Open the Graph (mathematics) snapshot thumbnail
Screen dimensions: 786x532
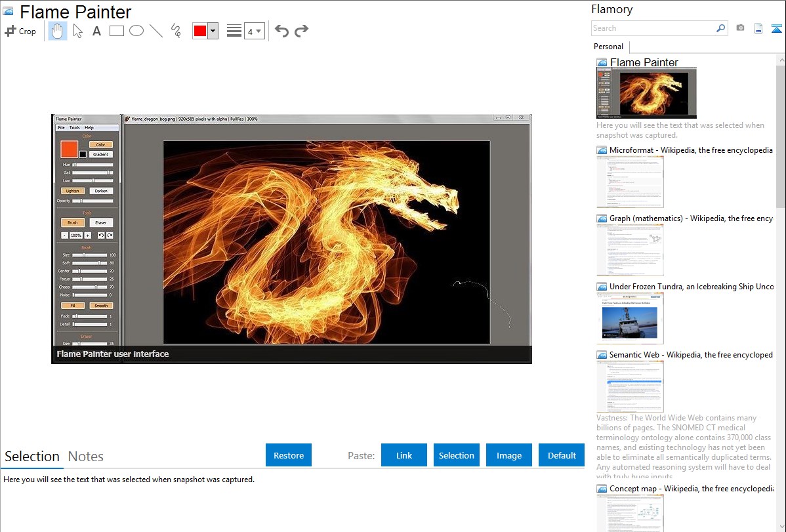(630, 250)
